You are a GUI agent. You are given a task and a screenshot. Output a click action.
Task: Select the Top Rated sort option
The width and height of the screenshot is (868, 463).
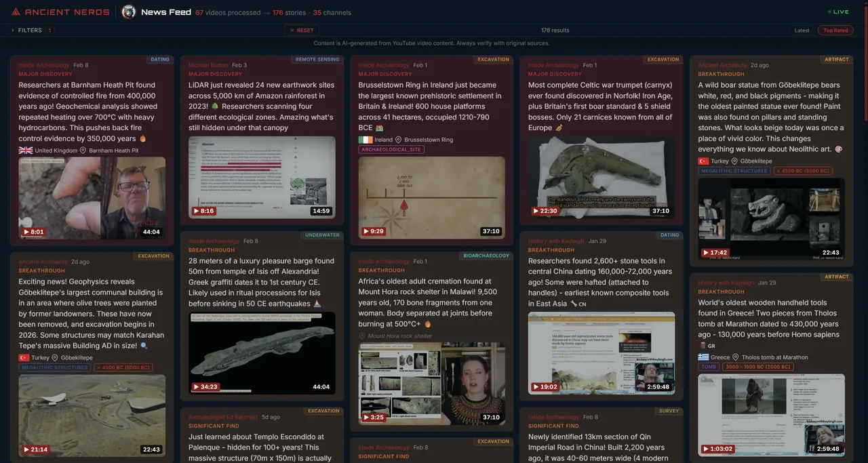click(835, 30)
